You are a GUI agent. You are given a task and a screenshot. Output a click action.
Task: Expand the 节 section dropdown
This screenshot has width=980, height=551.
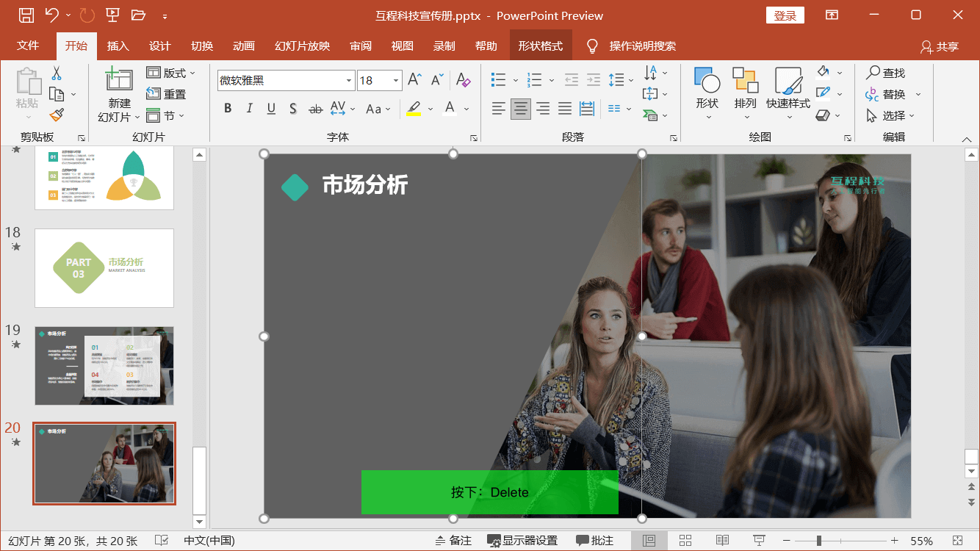click(x=165, y=115)
